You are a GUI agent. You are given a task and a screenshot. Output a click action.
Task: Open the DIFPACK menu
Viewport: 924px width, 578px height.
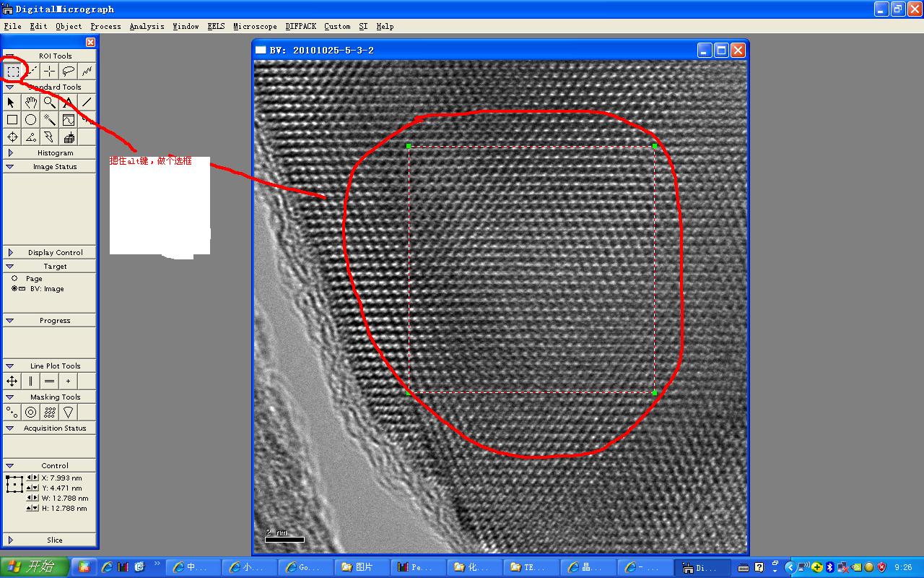click(300, 26)
